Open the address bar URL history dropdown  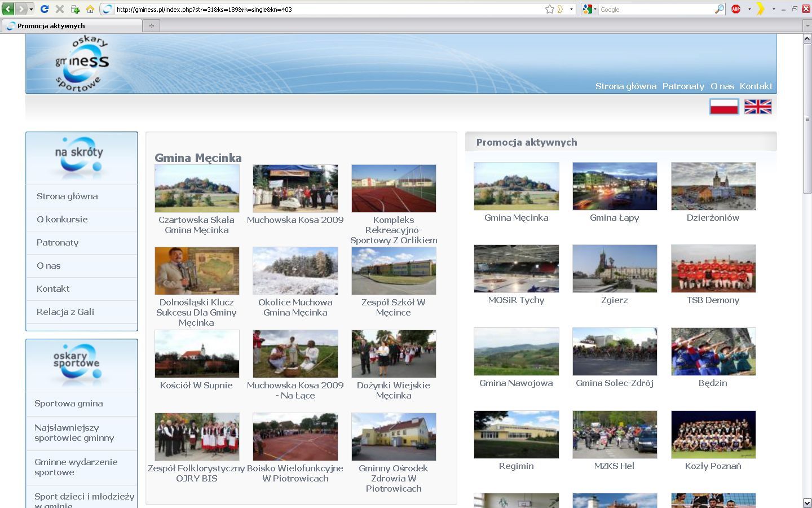pyautogui.click(x=571, y=9)
